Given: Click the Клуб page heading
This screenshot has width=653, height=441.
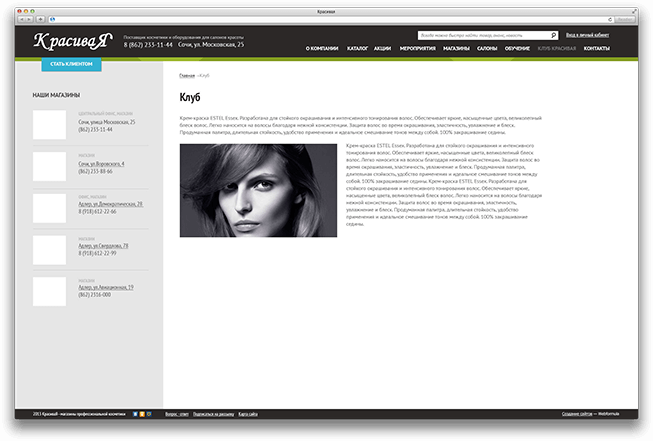Looking at the screenshot, I should (x=190, y=97).
